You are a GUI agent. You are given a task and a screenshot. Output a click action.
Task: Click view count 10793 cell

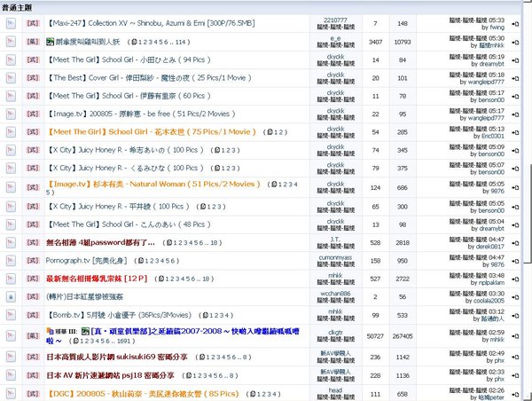point(403,42)
